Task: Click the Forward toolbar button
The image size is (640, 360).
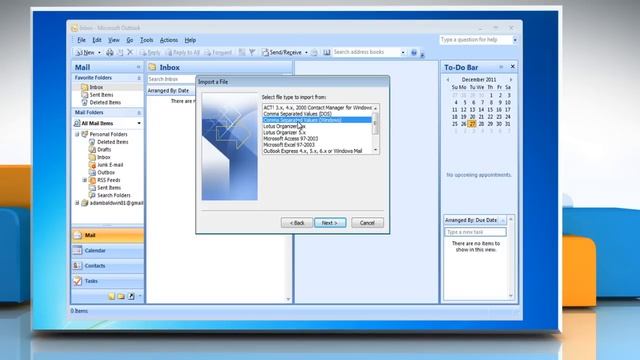Action: click(x=218, y=52)
